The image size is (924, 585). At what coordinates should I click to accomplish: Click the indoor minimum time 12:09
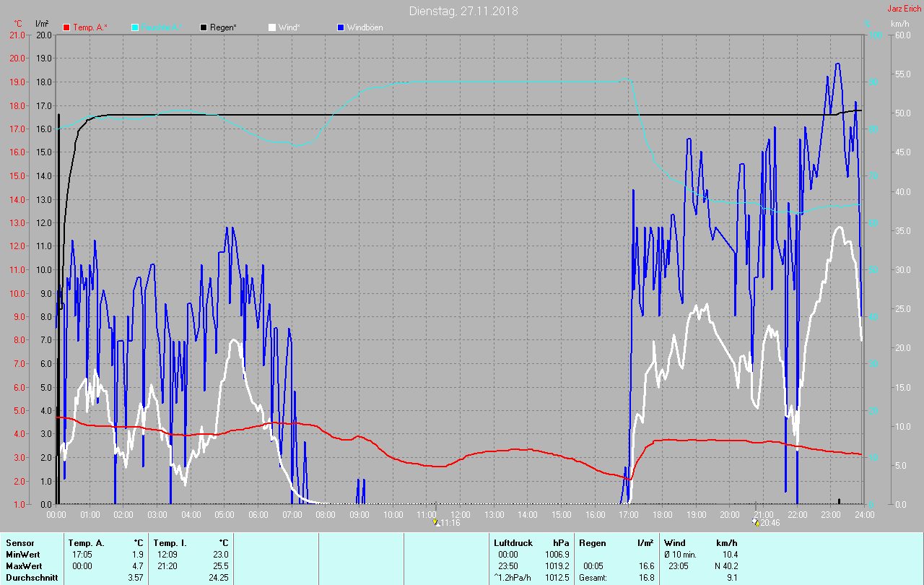(166, 555)
